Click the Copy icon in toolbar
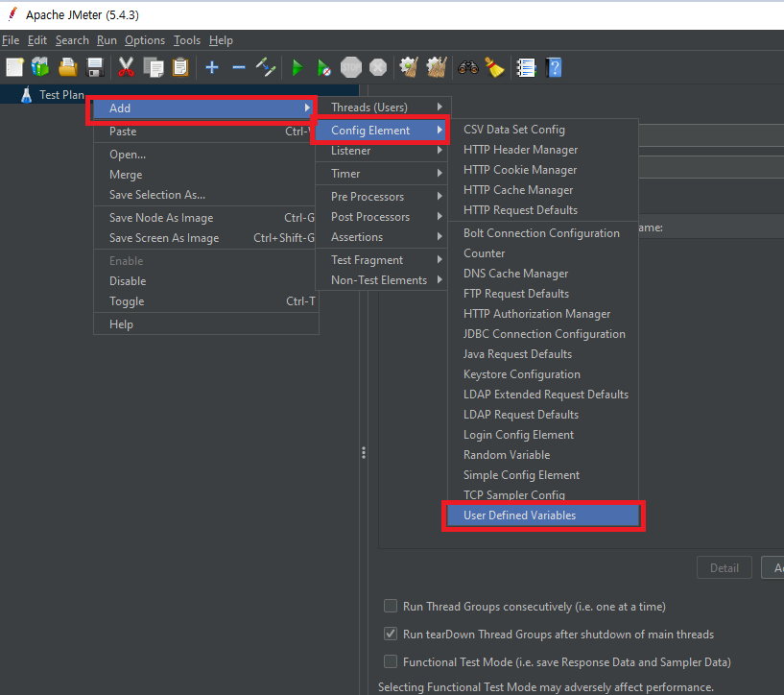 coord(154,67)
